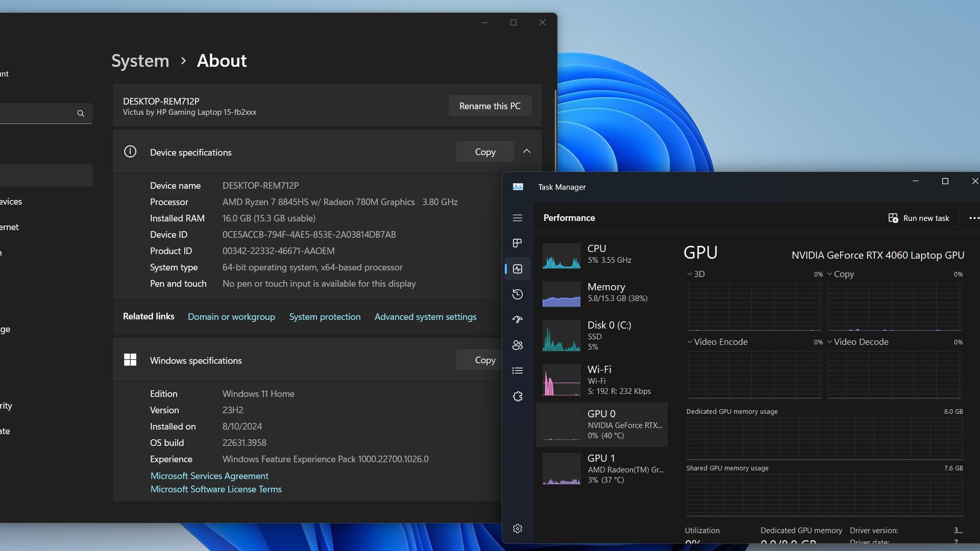Open Advanced system settings link
980x551 pixels.
tap(426, 317)
